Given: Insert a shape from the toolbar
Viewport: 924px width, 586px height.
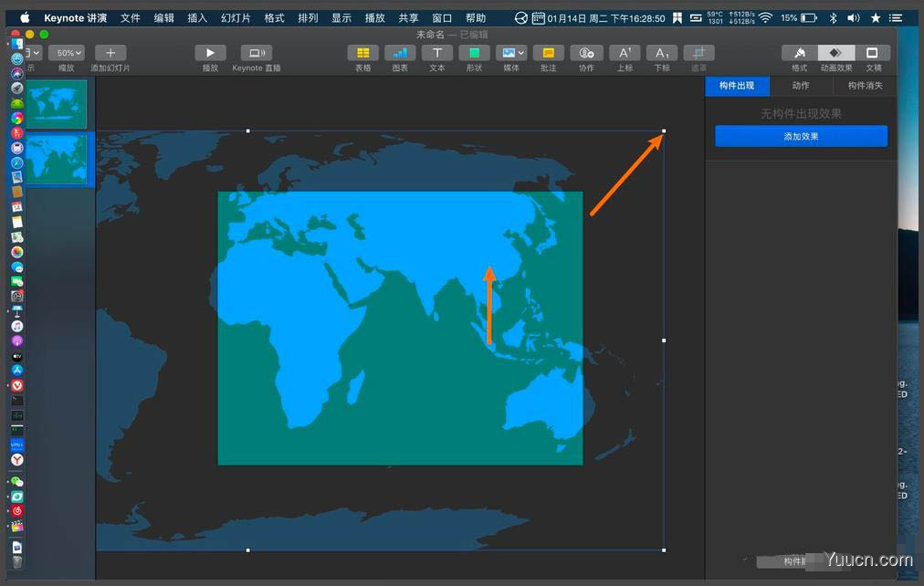Looking at the screenshot, I should coord(475,53).
